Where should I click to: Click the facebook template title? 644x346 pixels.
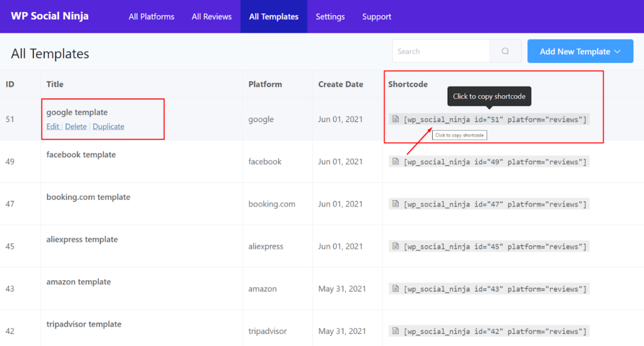[x=81, y=155]
